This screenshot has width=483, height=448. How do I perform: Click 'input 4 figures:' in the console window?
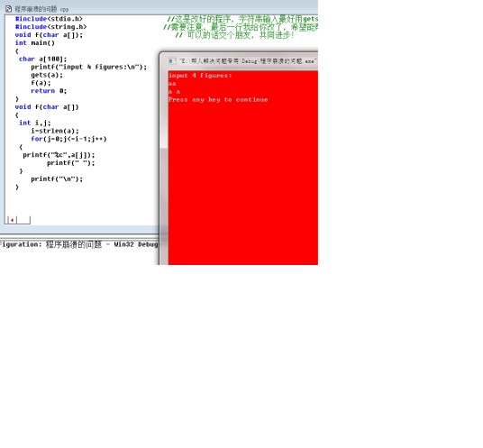[200, 76]
